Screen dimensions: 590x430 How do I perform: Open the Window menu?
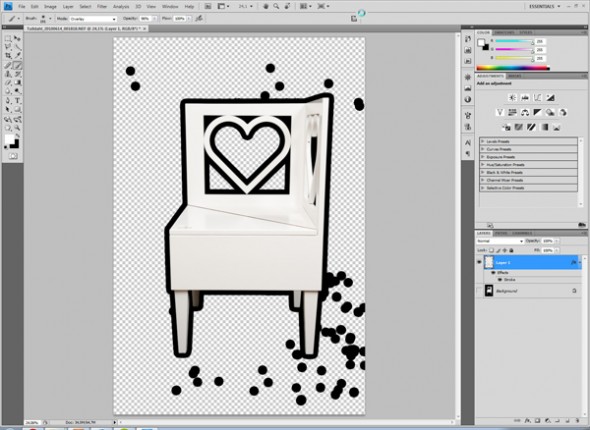tap(170, 6)
